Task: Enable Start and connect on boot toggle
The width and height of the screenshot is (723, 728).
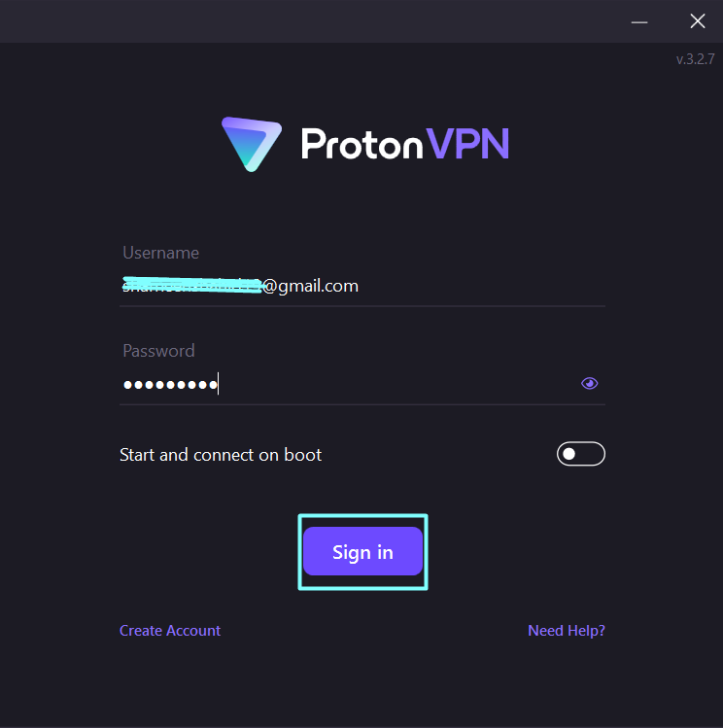Action: (x=580, y=454)
